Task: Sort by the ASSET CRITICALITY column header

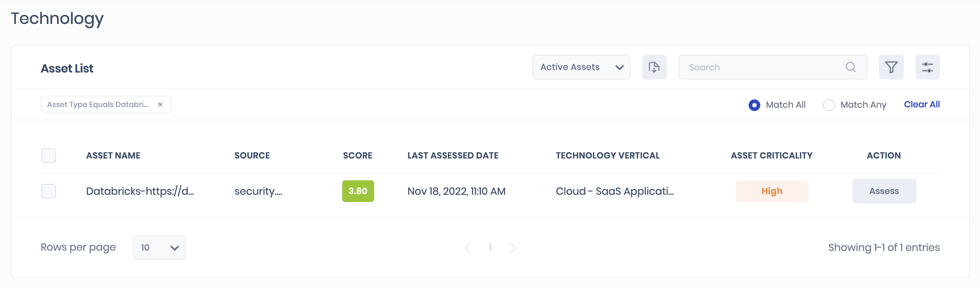Action: (771, 155)
